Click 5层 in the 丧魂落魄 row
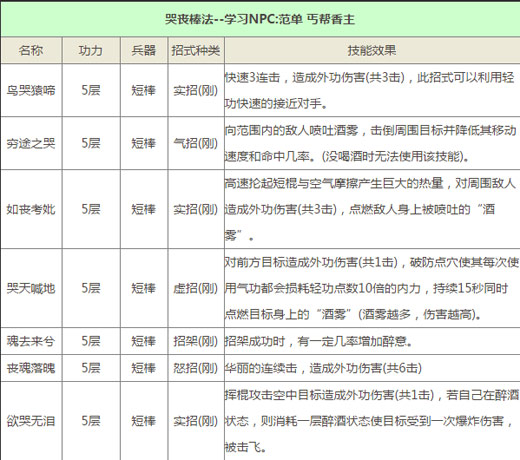 click(x=91, y=368)
